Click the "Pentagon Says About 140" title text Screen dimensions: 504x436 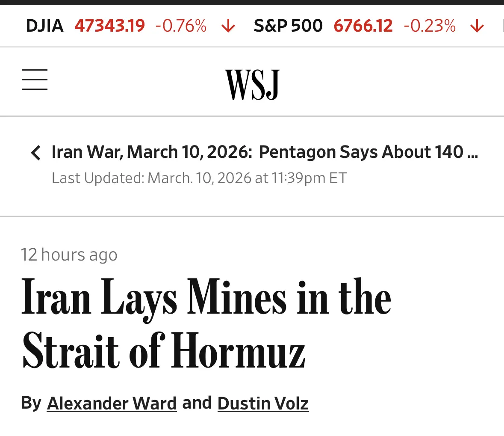point(361,152)
